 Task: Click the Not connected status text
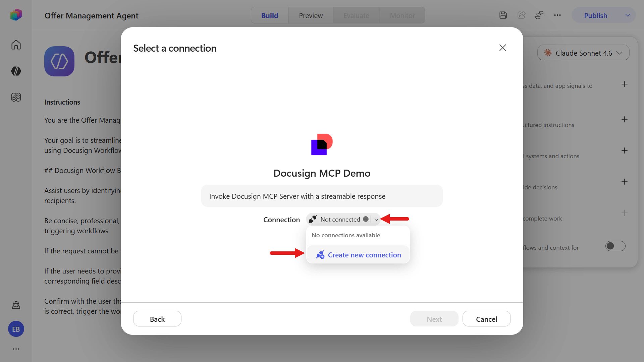tap(340, 219)
